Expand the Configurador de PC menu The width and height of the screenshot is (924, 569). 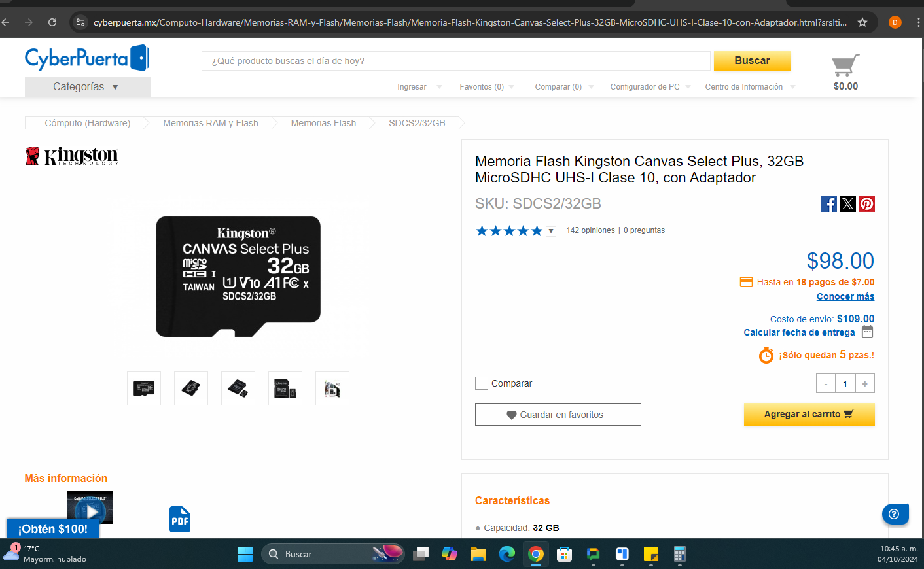[650, 87]
